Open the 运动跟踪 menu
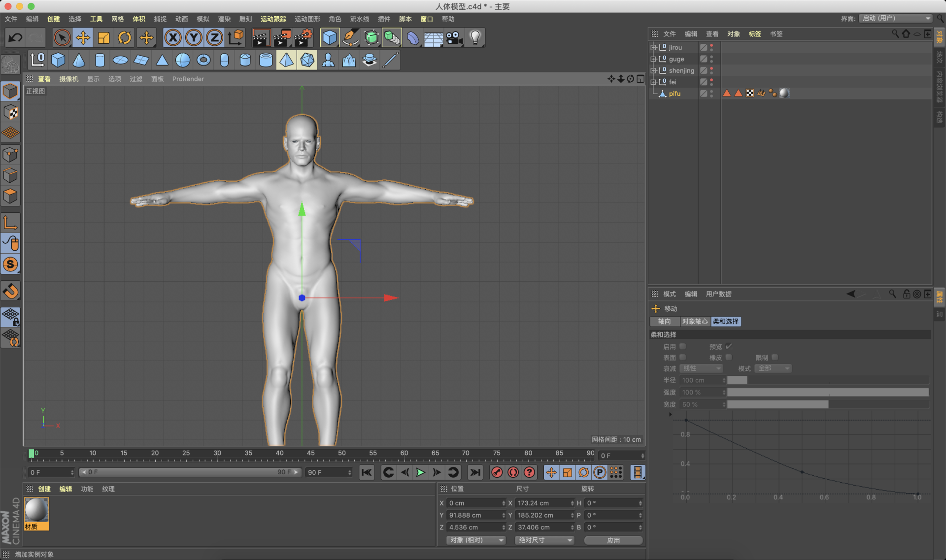Viewport: 946px width, 560px height. [273, 19]
